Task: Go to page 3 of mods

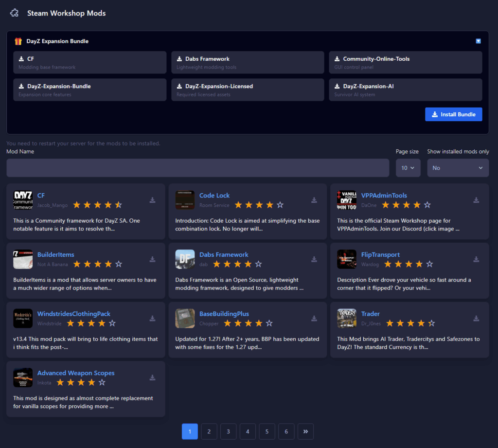Action: point(228,431)
